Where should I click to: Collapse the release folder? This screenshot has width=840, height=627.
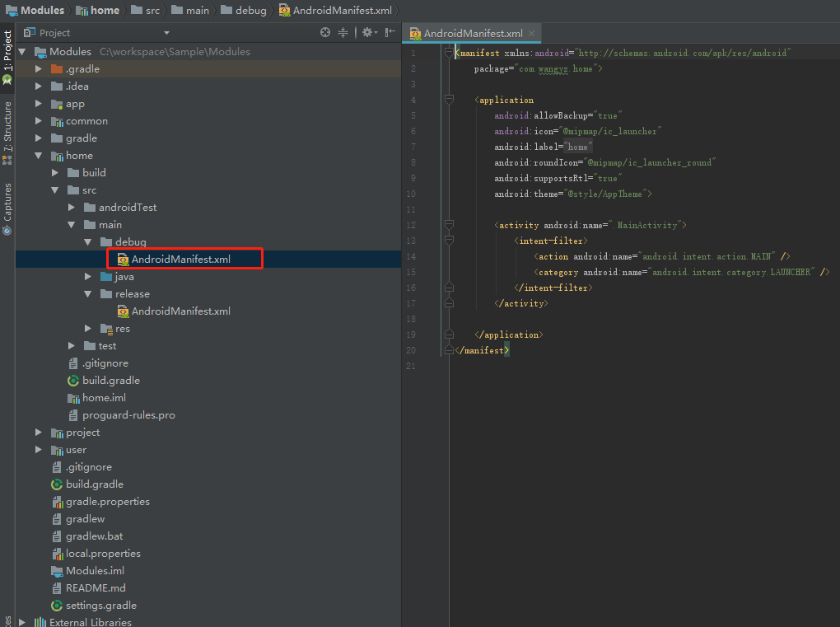[x=88, y=294]
